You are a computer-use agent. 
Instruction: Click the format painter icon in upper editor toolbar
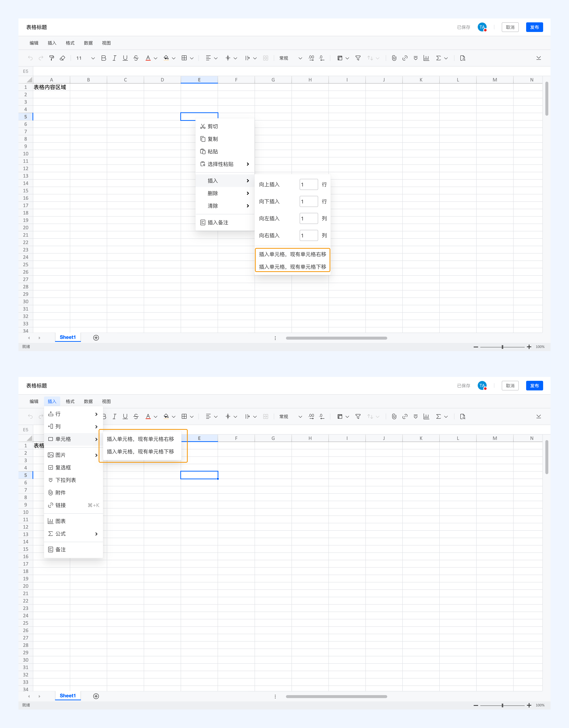[52, 58]
